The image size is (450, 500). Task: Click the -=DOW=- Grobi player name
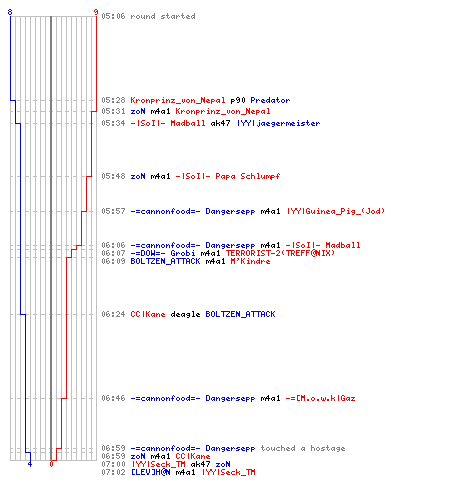click(163, 253)
